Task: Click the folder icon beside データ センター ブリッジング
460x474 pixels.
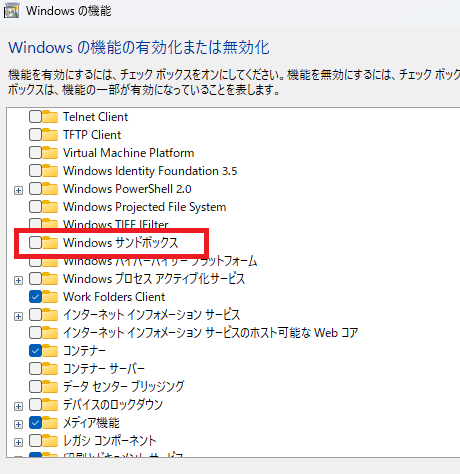Action: pos(50,387)
